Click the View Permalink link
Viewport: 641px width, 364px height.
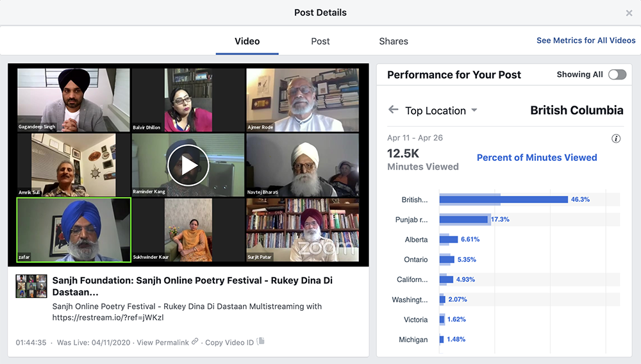[163, 343]
